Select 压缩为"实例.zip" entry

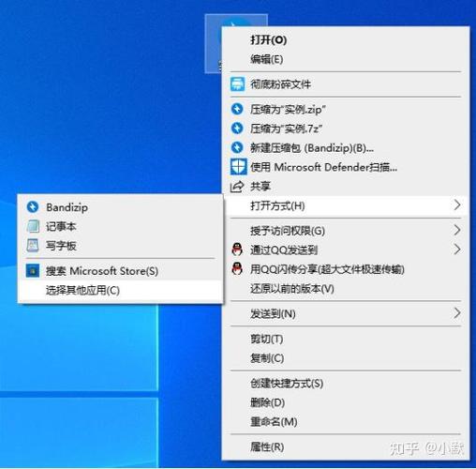pos(346,110)
